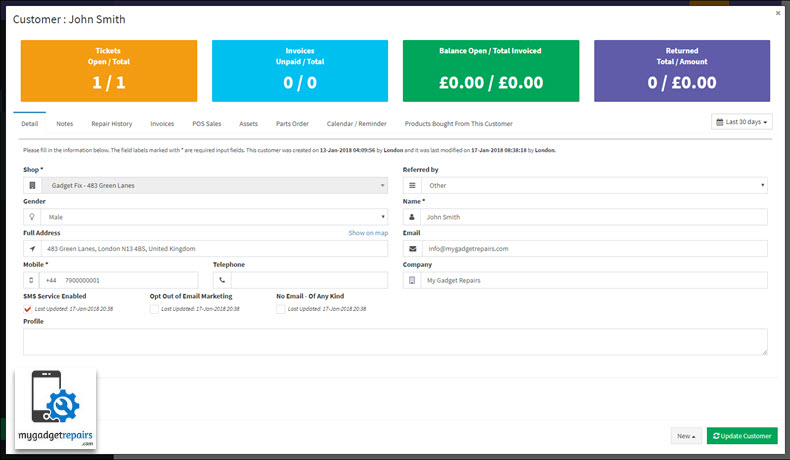Tick Opt Out of Email Marketing checkbox
The height and width of the screenshot is (460, 790).
154,309
